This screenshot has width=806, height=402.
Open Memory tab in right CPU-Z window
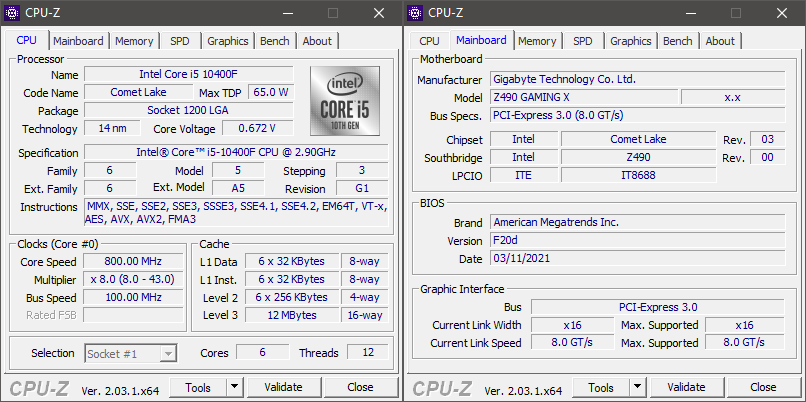click(537, 41)
